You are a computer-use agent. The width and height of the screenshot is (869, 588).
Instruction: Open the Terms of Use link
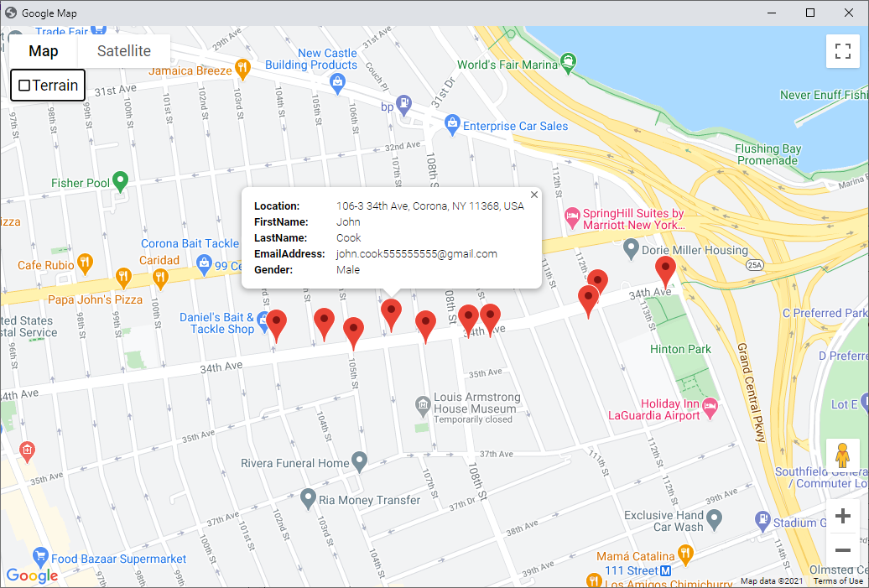pyautogui.click(x=838, y=581)
